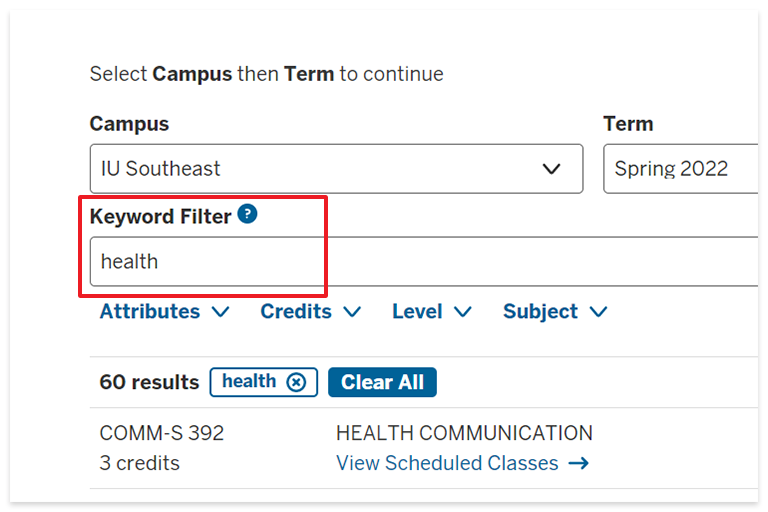Screen dimensions: 768x512
Task: Click the chevron icon beside Subject
Action: point(598,312)
